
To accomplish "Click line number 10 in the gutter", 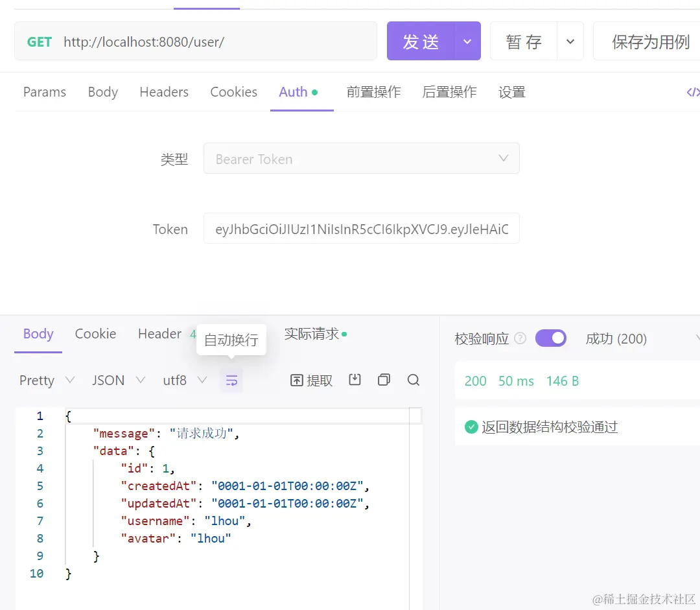I will point(36,574).
